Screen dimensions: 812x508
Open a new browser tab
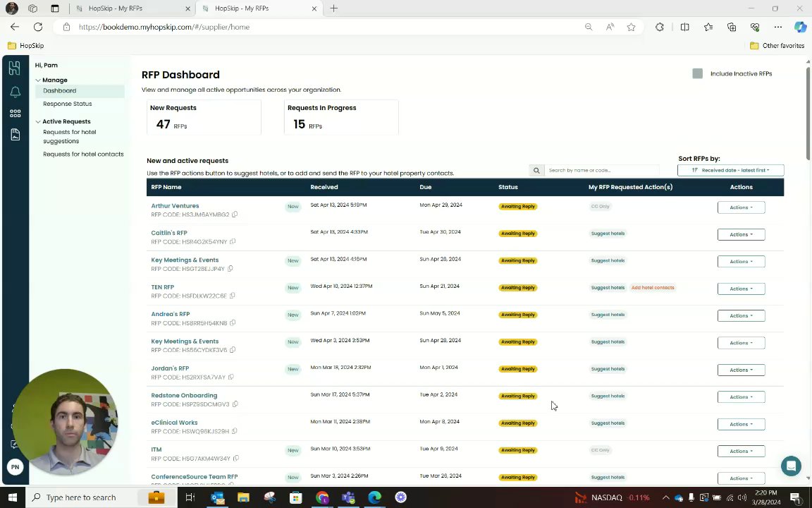click(x=333, y=8)
